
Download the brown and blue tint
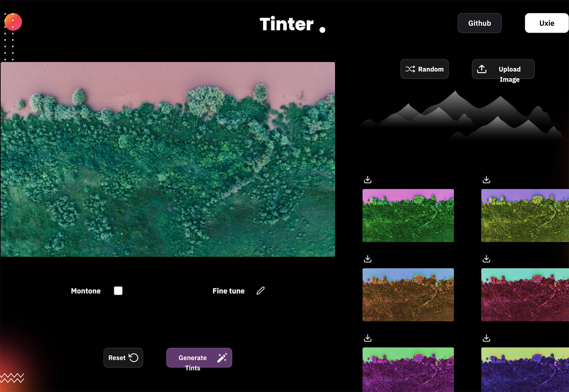[368, 259]
